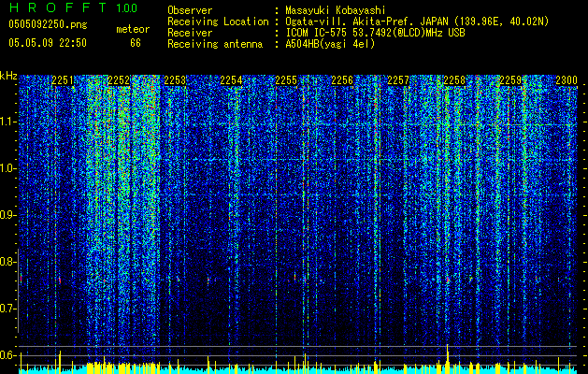Click the 0.6 frequency axis label
Image resolution: width=588 pixels, height=374 pixels.
point(7,355)
